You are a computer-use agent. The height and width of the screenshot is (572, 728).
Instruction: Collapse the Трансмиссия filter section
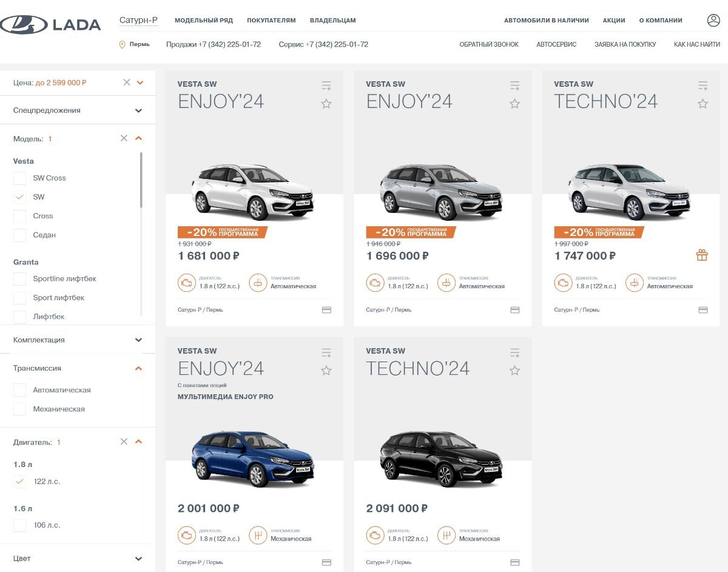pyautogui.click(x=138, y=368)
